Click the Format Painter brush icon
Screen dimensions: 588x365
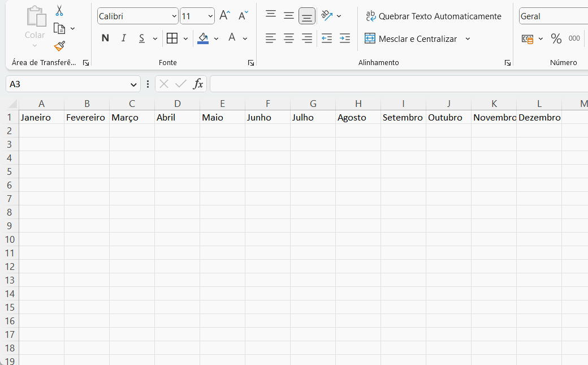click(59, 46)
